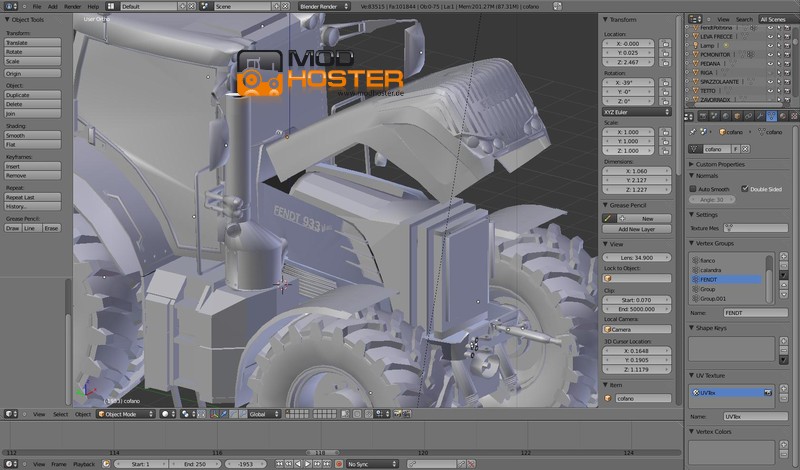Click the Duplicate button

(x=33, y=95)
